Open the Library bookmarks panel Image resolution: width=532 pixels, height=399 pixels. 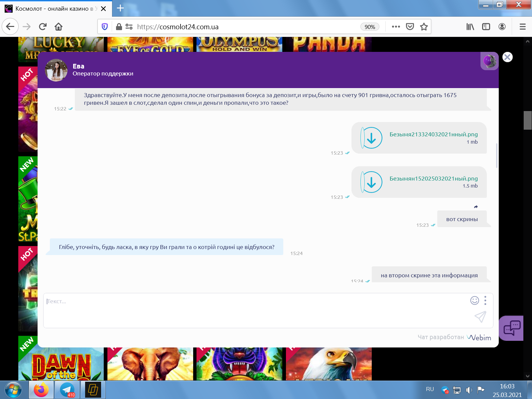pos(470,27)
